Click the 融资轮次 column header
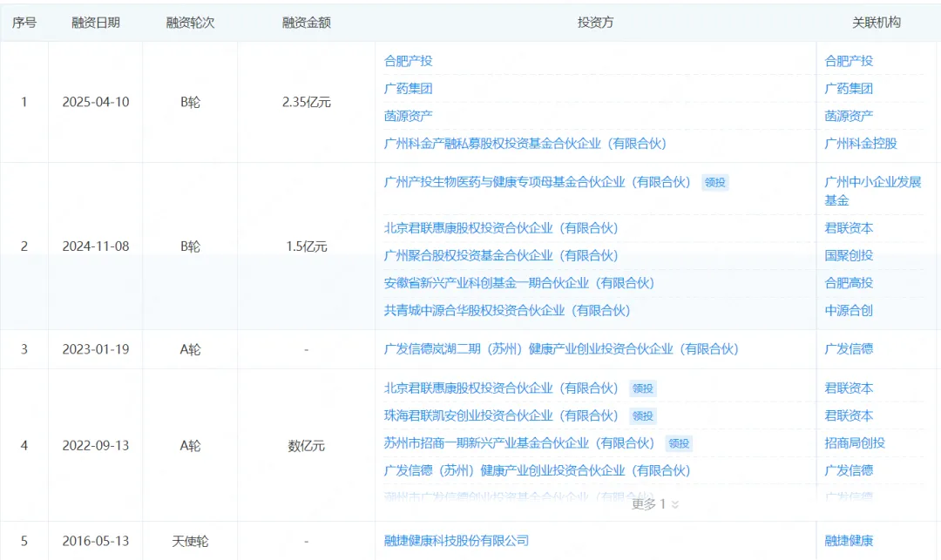The width and height of the screenshot is (941, 560). pyautogui.click(x=190, y=23)
